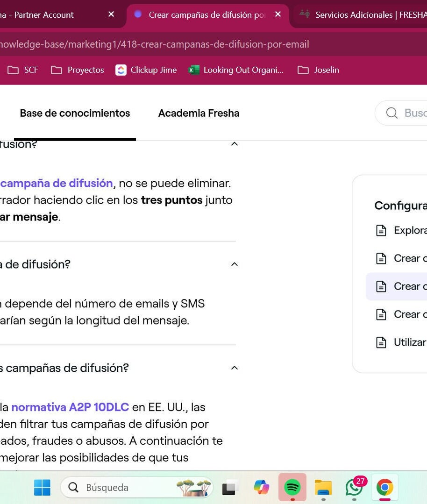427x504 pixels.
Task: Open the Looking Out Organi... spreadsheet bookmark
Action: click(x=236, y=70)
